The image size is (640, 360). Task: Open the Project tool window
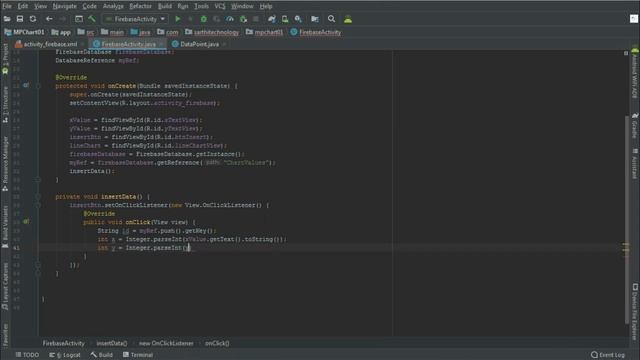tap(5, 59)
